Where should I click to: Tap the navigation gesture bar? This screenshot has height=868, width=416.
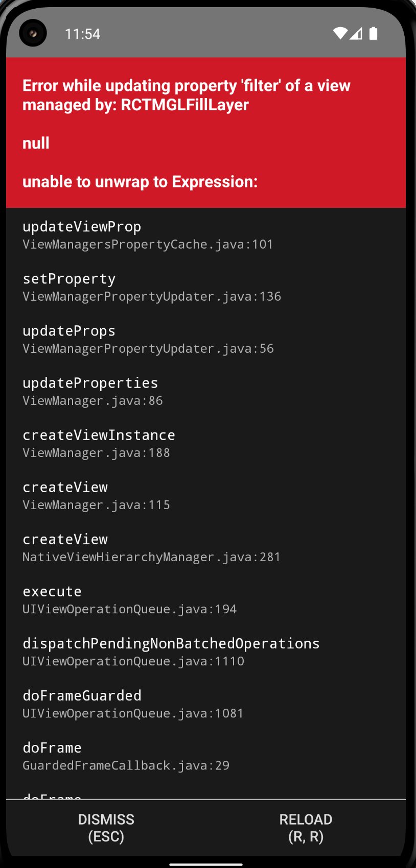click(x=208, y=861)
